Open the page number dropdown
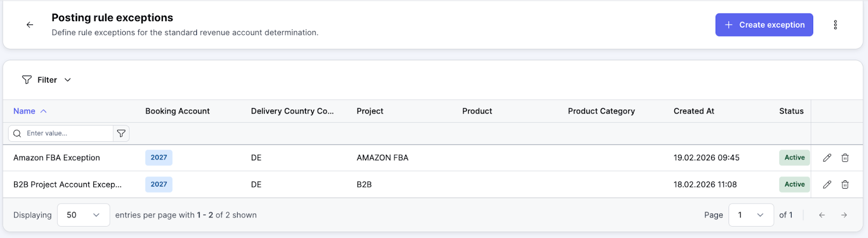868x238 pixels. [751, 215]
